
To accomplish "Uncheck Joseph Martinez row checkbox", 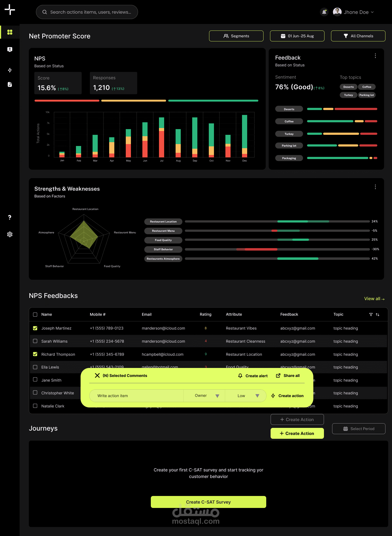I will click(35, 328).
